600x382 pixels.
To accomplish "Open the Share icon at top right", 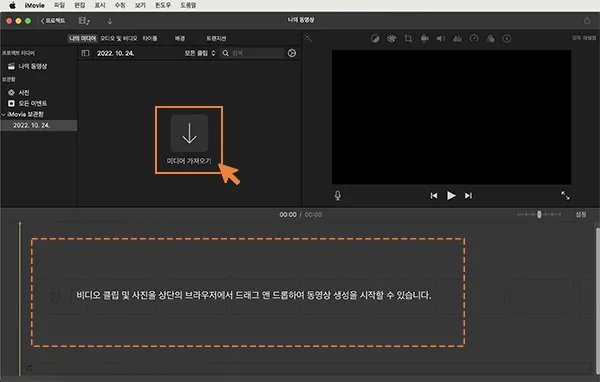I will click(587, 21).
